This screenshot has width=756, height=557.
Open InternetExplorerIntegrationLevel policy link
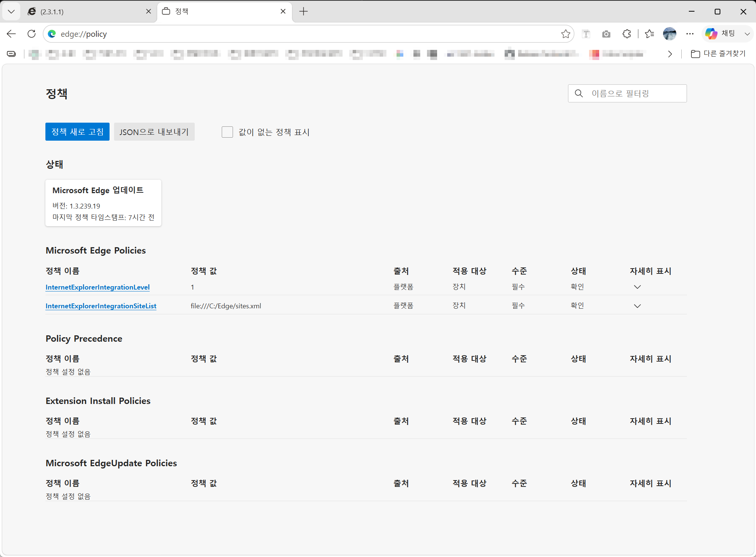[98, 287]
